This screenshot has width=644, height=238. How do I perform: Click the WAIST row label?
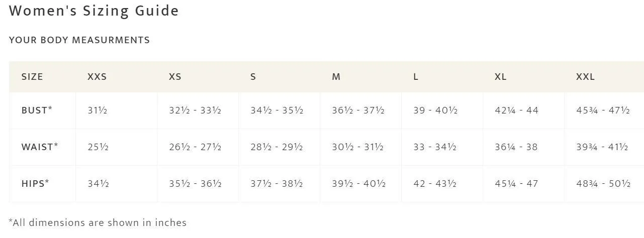click(40, 147)
